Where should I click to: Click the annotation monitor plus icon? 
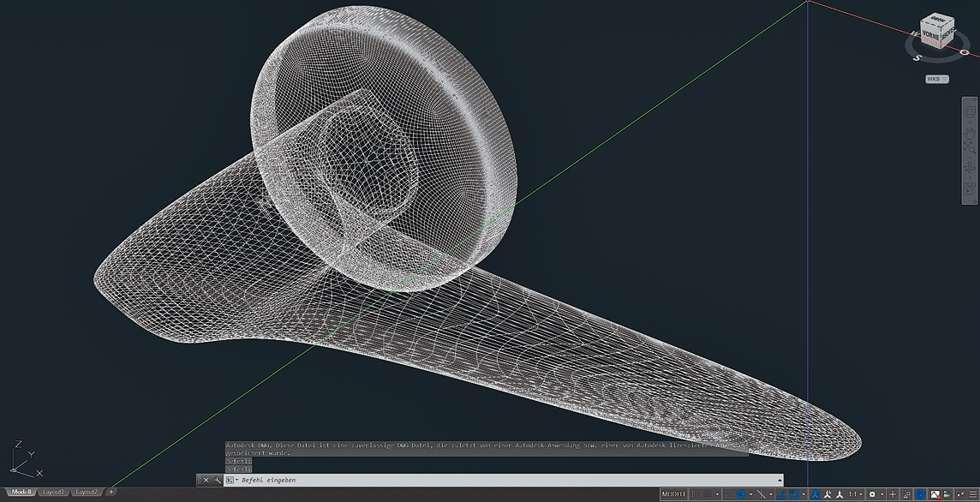click(893, 494)
